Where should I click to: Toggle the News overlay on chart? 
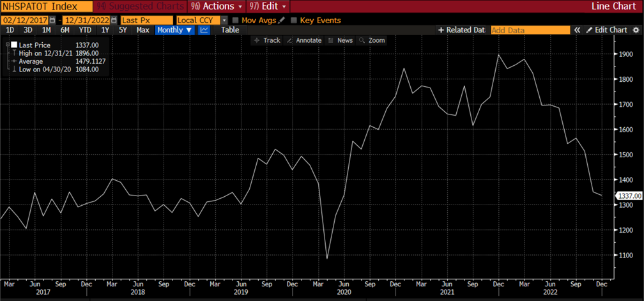tap(340, 40)
